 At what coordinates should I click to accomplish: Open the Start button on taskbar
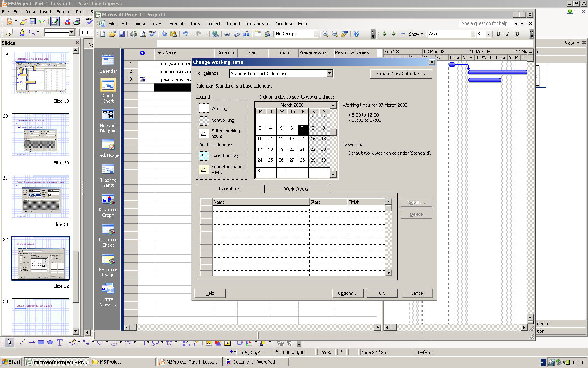11,362
